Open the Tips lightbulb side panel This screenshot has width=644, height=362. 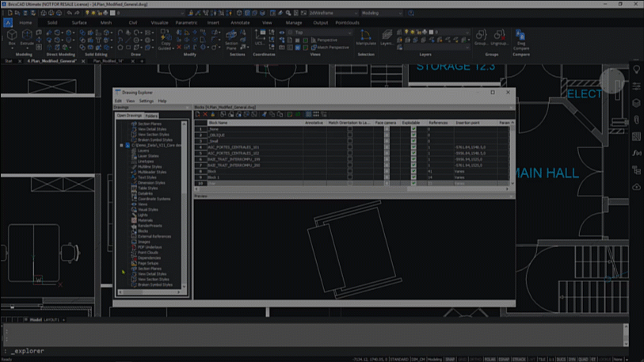[636, 70]
